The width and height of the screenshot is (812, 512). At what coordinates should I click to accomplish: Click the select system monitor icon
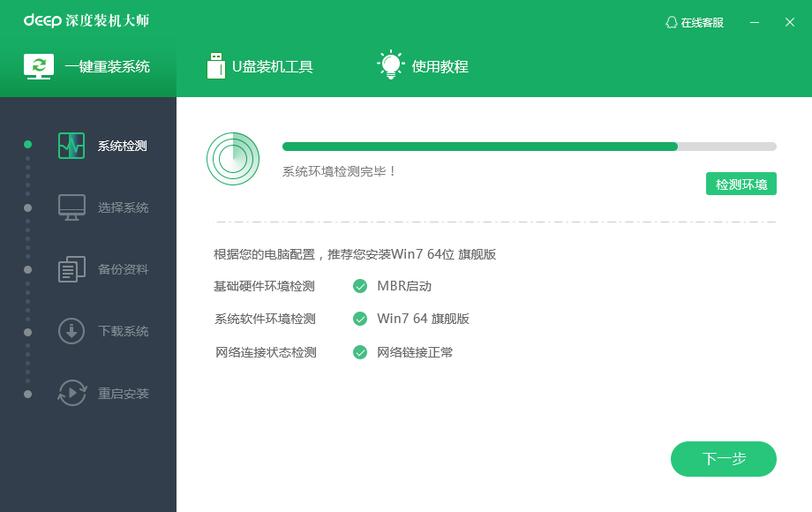pyautogui.click(x=71, y=207)
